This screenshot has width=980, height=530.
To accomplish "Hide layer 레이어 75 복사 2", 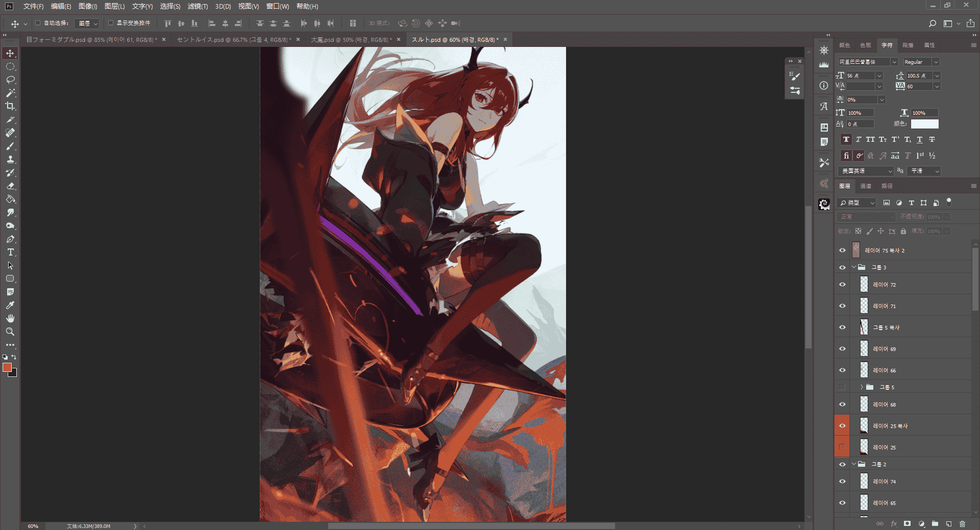I will coord(842,250).
